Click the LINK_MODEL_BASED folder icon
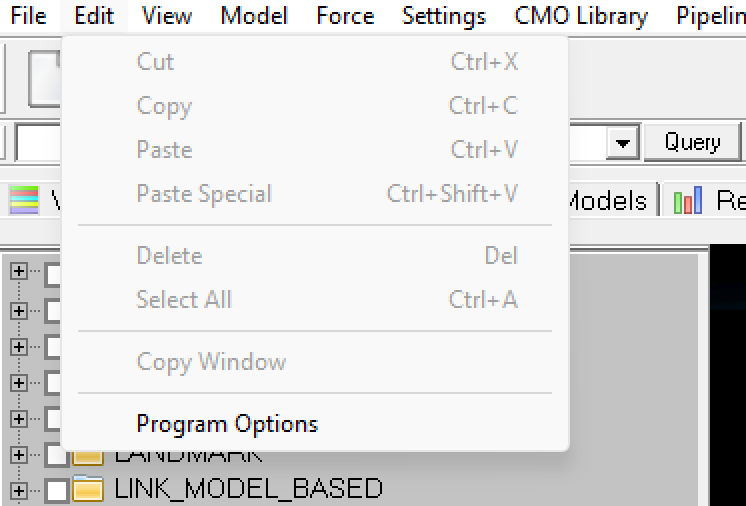The image size is (746, 506). [89, 490]
